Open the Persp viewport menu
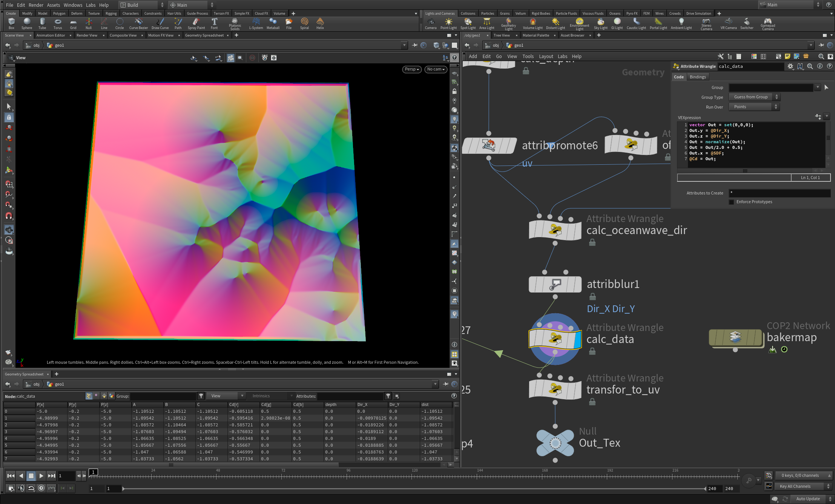 pyautogui.click(x=411, y=69)
